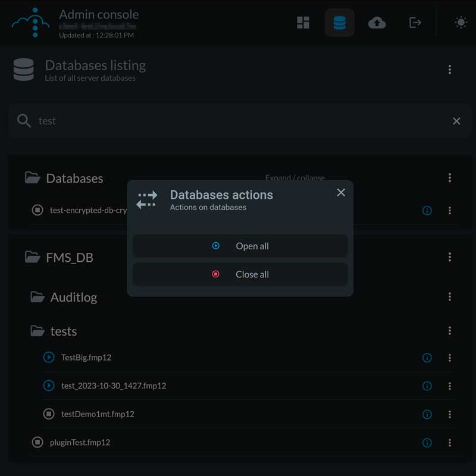Open the kebab menu for the tests folder
The width and height of the screenshot is (476, 476).
(x=450, y=331)
